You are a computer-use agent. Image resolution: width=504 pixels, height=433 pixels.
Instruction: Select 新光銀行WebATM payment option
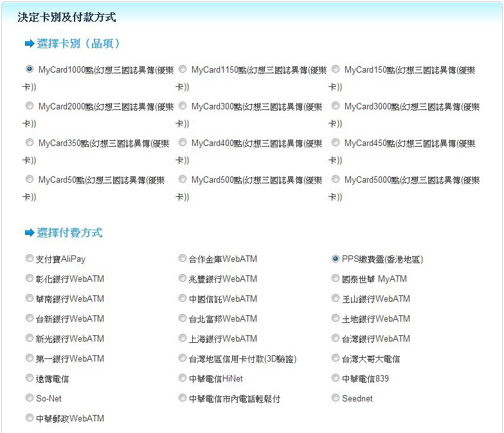30,338
